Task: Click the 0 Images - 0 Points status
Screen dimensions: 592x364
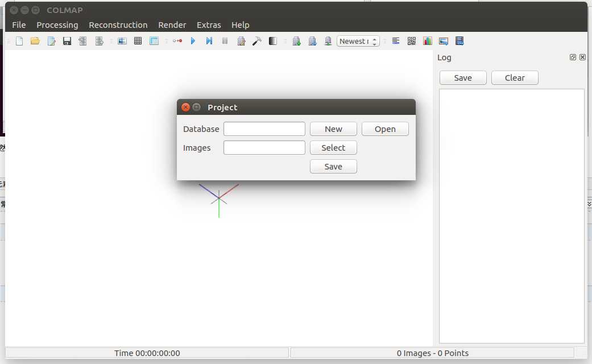Action: (x=433, y=353)
